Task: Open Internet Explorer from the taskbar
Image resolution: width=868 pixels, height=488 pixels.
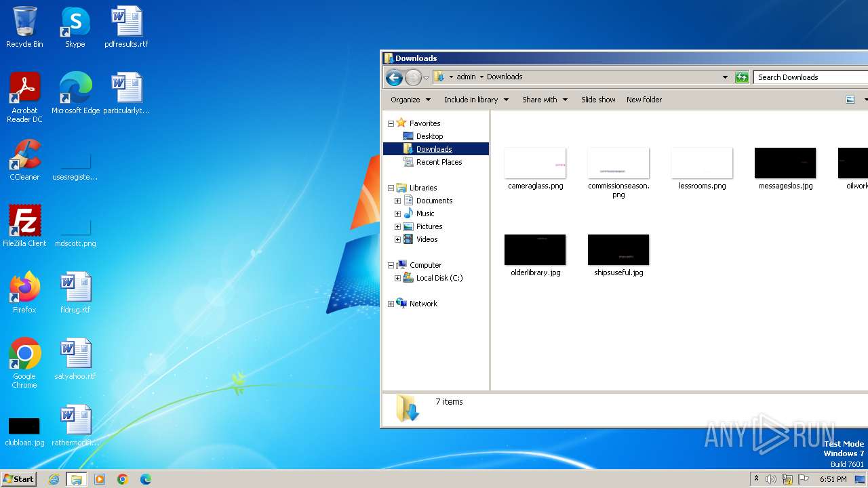Action: pos(54,479)
